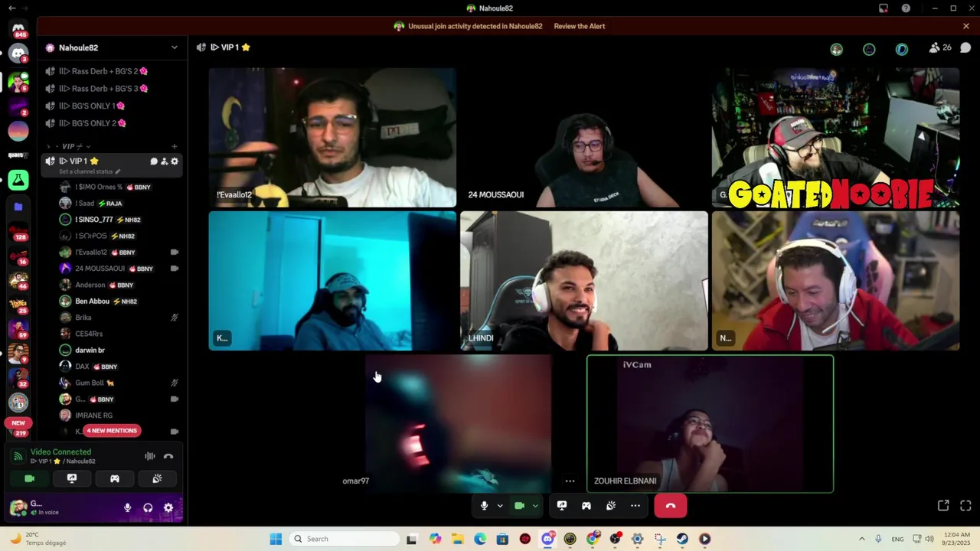
Task: Launch activity from bottom call controls
Action: [x=586, y=506]
